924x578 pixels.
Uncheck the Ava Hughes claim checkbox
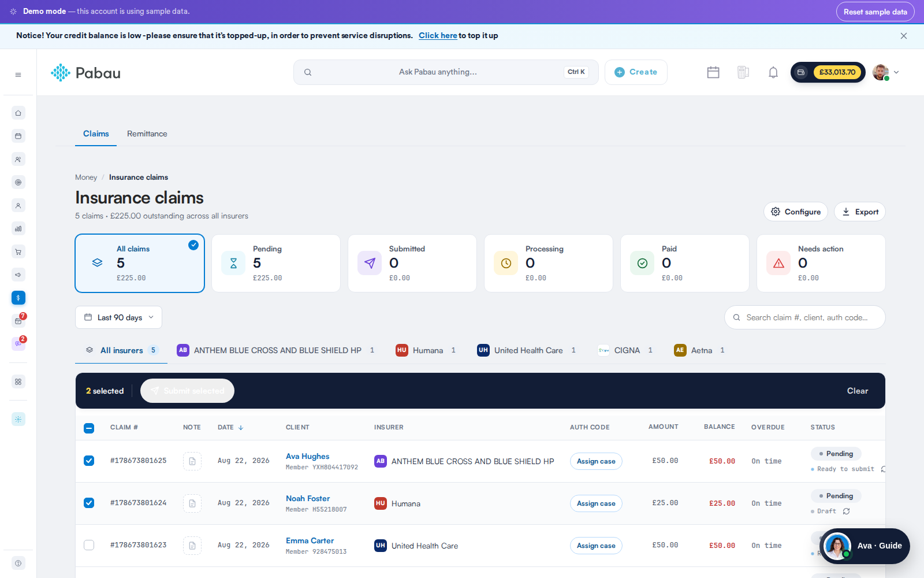coord(89,461)
